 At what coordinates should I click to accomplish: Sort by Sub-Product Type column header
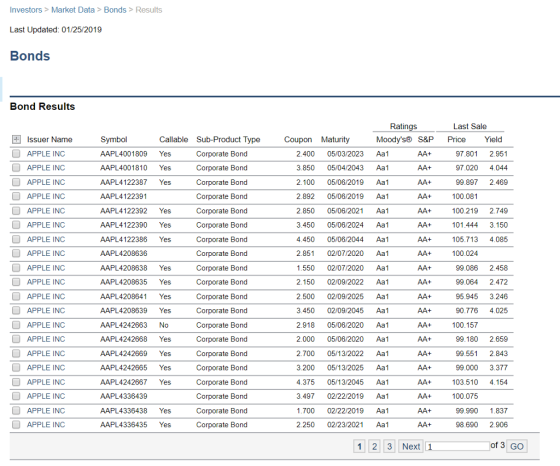point(228,140)
